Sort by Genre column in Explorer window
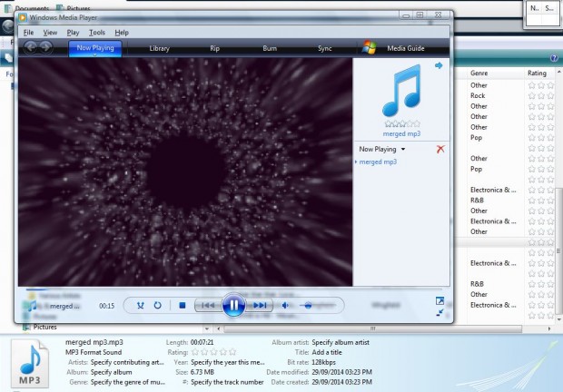 pyautogui.click(x=479, y=73)
